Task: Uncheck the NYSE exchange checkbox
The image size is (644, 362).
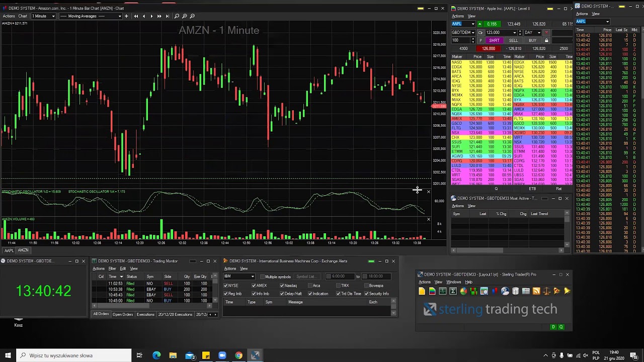Action: (226, 286)
